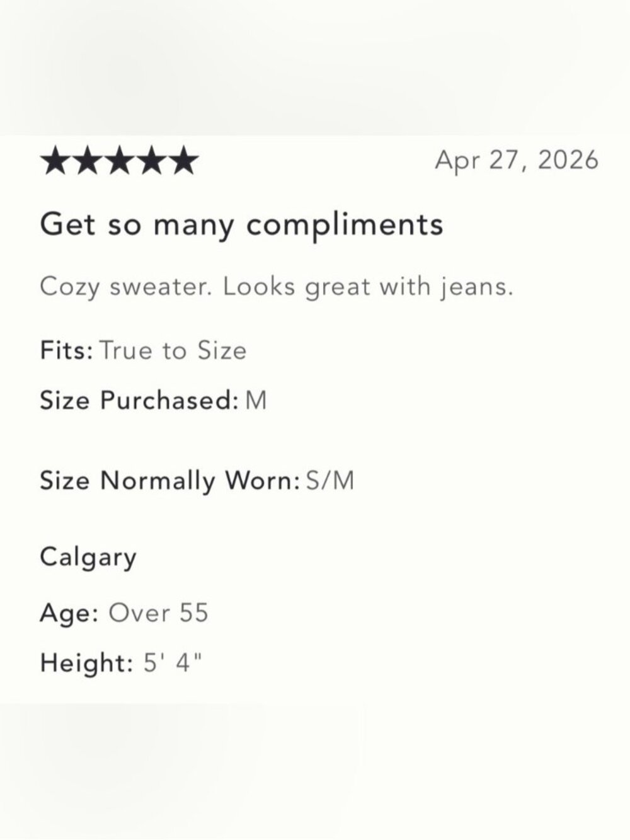The width and height of the screenshot is (630, 840).
Task: Click the fifth rating star
Action: coord(183,161)
